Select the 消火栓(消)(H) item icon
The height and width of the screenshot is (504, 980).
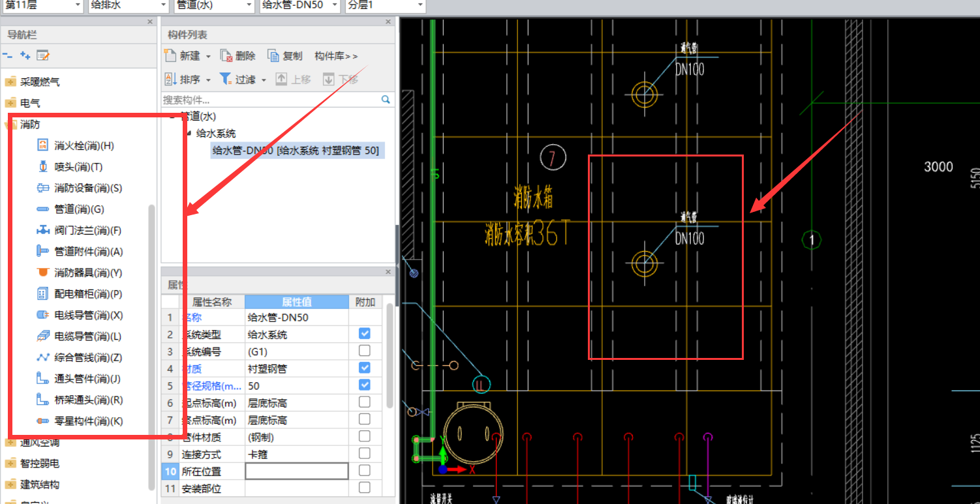click(x=43, y=145)
